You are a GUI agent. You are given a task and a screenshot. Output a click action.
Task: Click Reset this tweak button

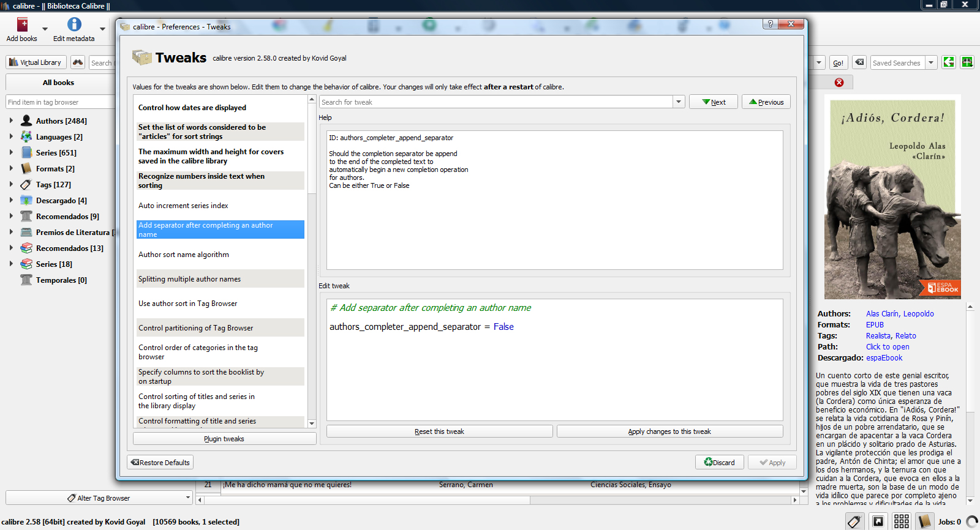pyautogui.click(x=439, y=431)
